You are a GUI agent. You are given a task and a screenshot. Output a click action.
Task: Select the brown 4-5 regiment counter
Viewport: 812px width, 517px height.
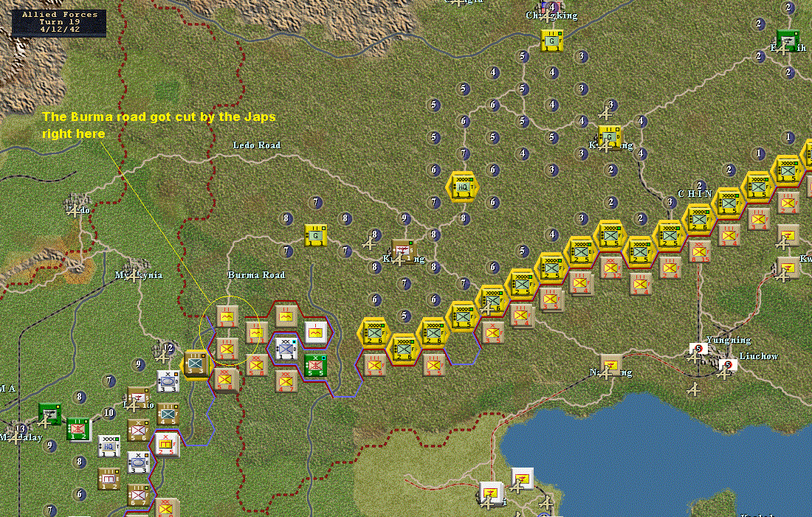[168, 414]
